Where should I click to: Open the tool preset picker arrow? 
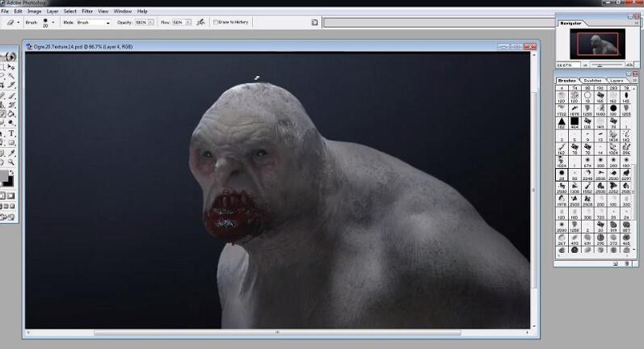click(18, 22)
